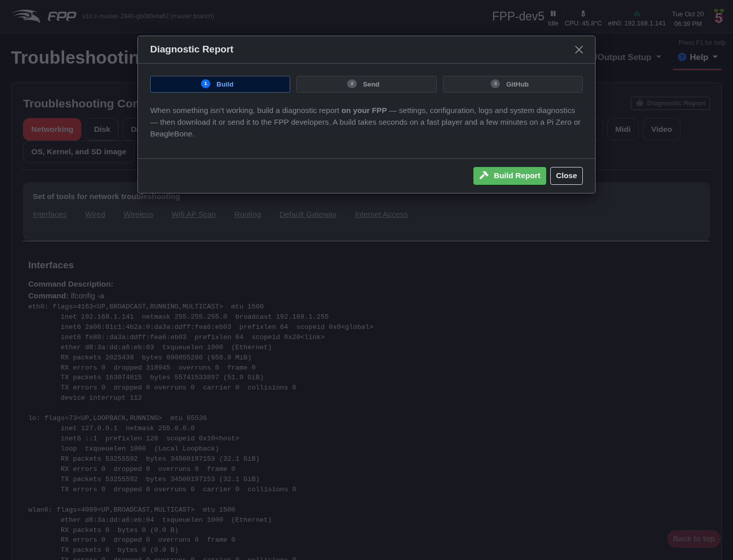Click the date 'Tue Oct 20' in header
This screenshot has width=733, height=560.
point(688,14)
